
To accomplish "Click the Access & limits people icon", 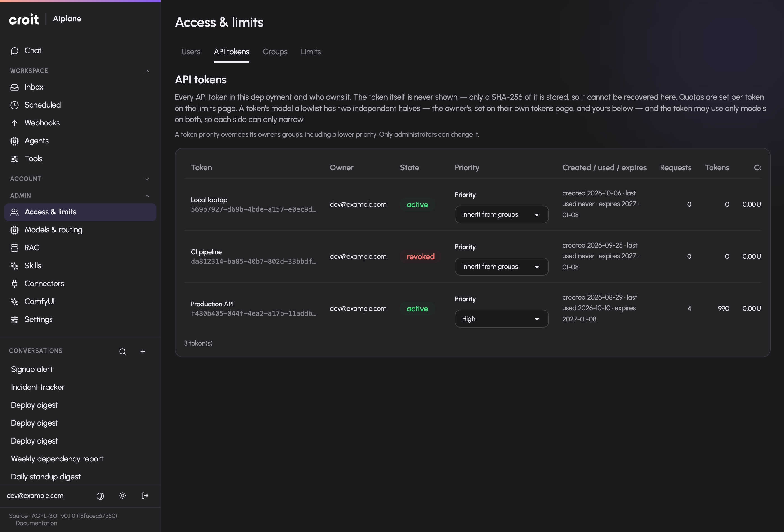I will click(15, 212).
